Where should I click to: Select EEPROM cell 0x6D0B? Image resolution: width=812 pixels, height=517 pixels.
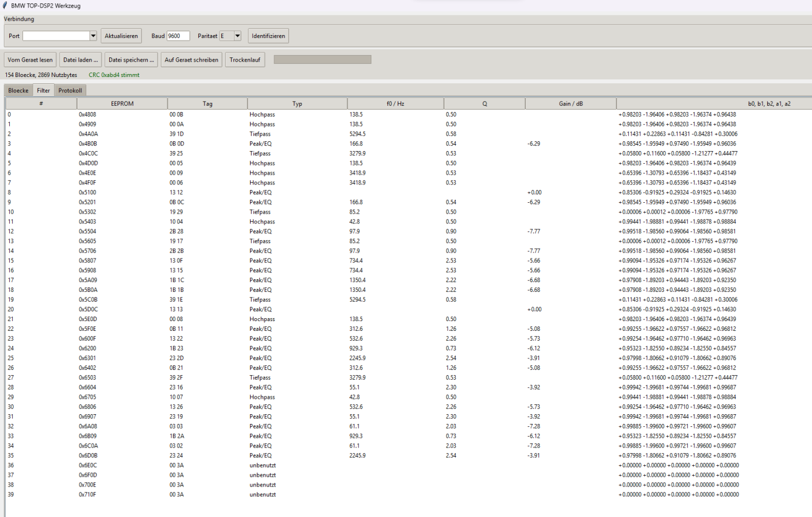88,456
